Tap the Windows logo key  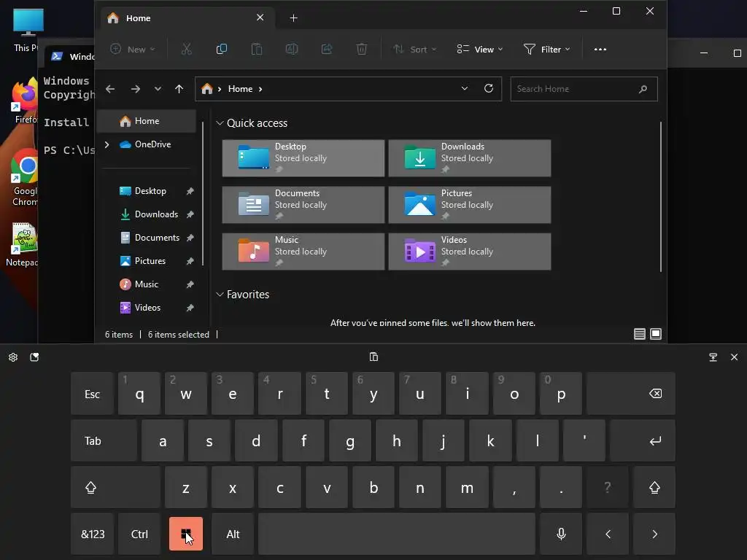pyautogui.click(x=186, y=534)
